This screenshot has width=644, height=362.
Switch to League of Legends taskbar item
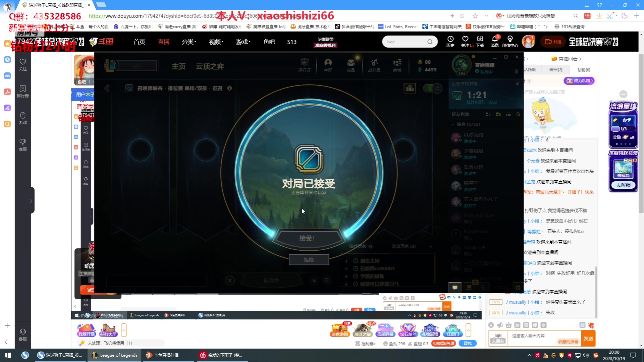click(115, 355)
